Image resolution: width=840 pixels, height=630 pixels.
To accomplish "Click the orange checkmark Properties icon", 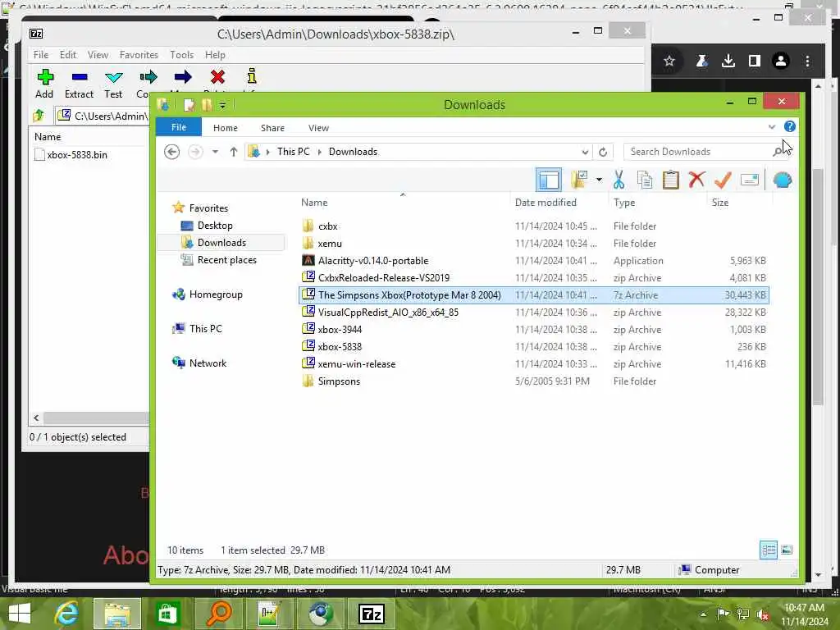I will click(723, 180).
